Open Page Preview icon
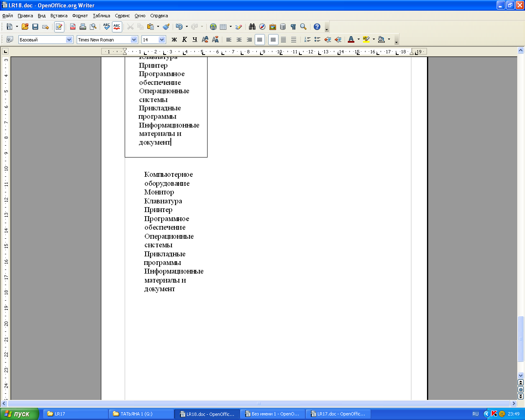Viewport: 525px width, 420px height. (94, 27)
